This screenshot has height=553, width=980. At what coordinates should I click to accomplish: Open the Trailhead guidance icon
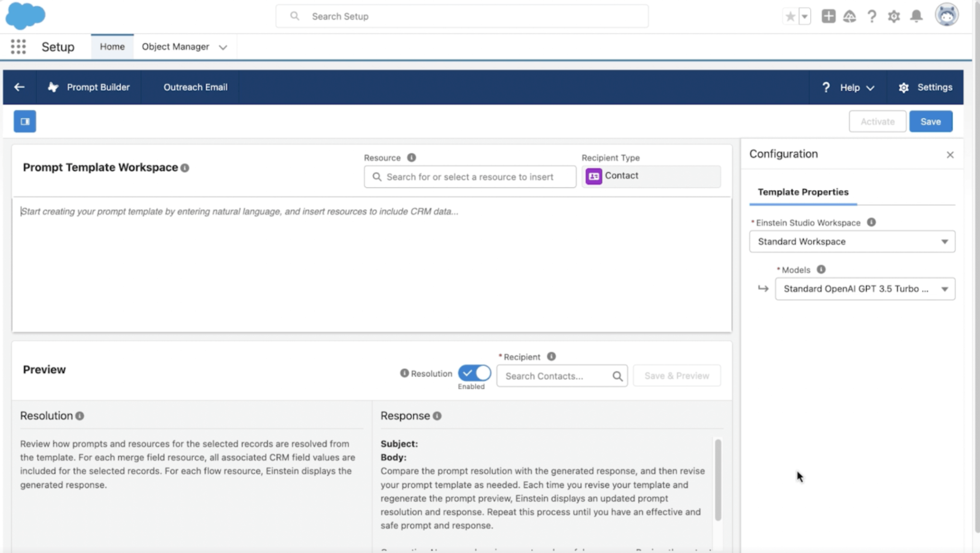850,17
